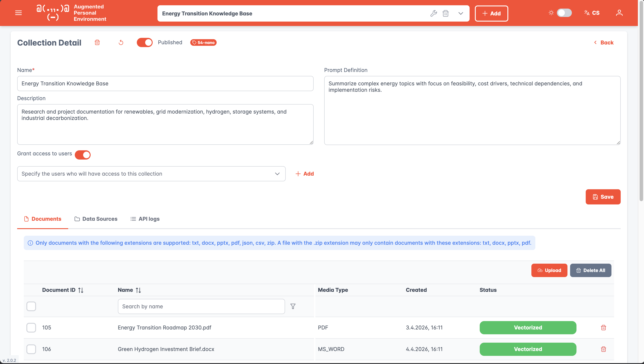Image resolution: width=644 pixels, height=364 pixels.
Task: Click into the Description textarea
Action: [x=165, y=124]
